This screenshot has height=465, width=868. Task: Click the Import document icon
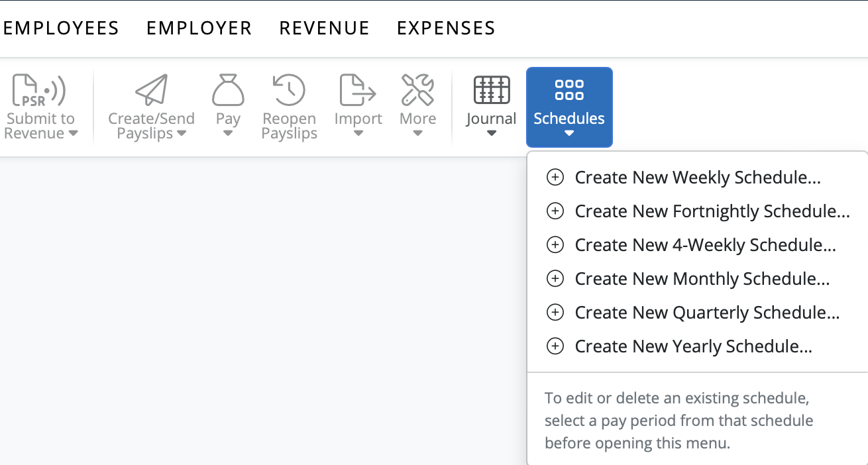click(358, 90)
